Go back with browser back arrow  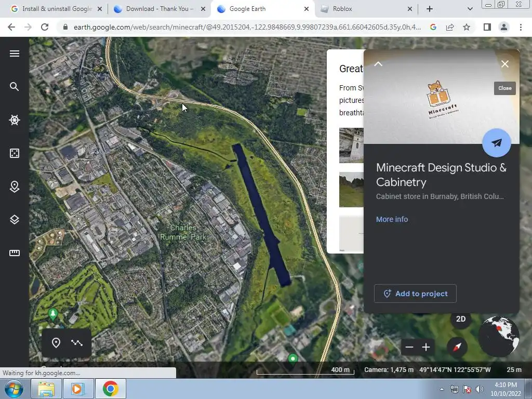(x=11, y=27)
